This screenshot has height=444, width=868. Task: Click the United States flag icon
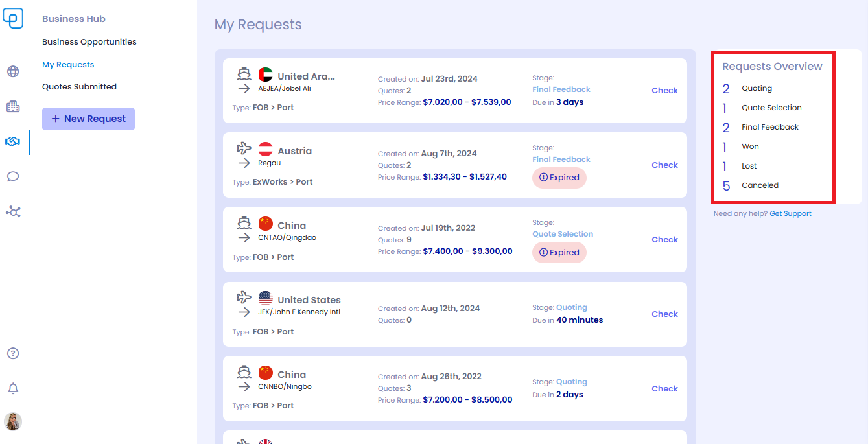point(266,298)
